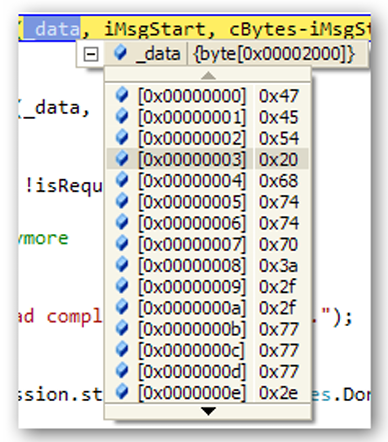Click icon beside index [0x00000008]

pos(122,265)
